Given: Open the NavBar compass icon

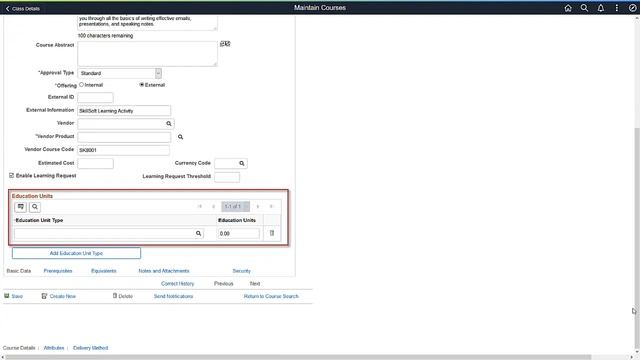Looking at the screenshot, I should (632, 8).
